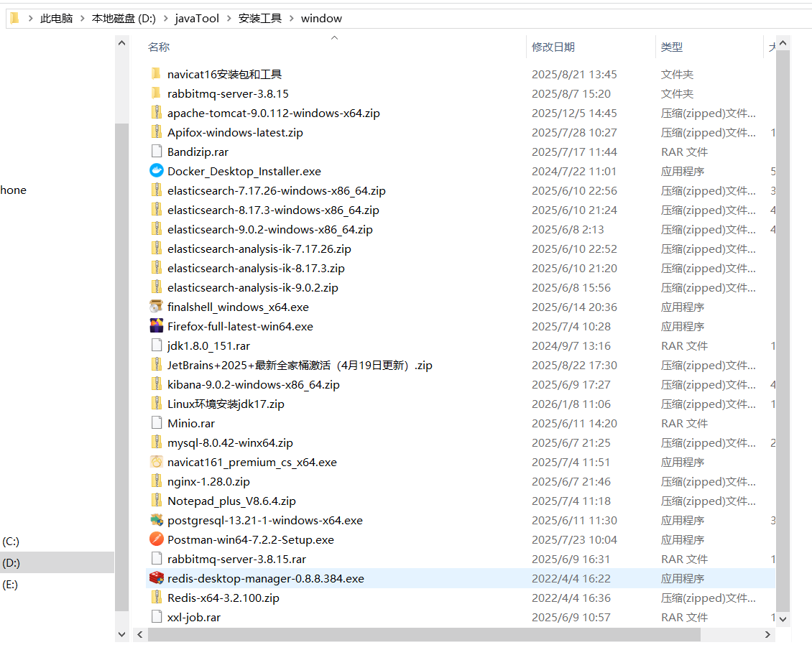Go to 此电脑 in the breadcrumb

(57, 19)
